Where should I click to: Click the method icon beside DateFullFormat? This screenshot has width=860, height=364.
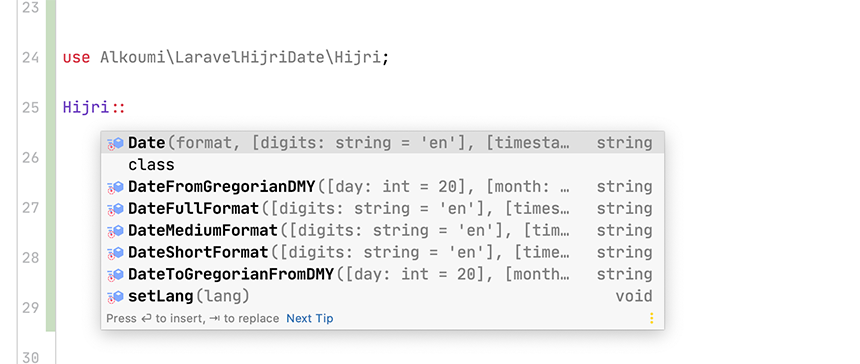tap(115, 209)
